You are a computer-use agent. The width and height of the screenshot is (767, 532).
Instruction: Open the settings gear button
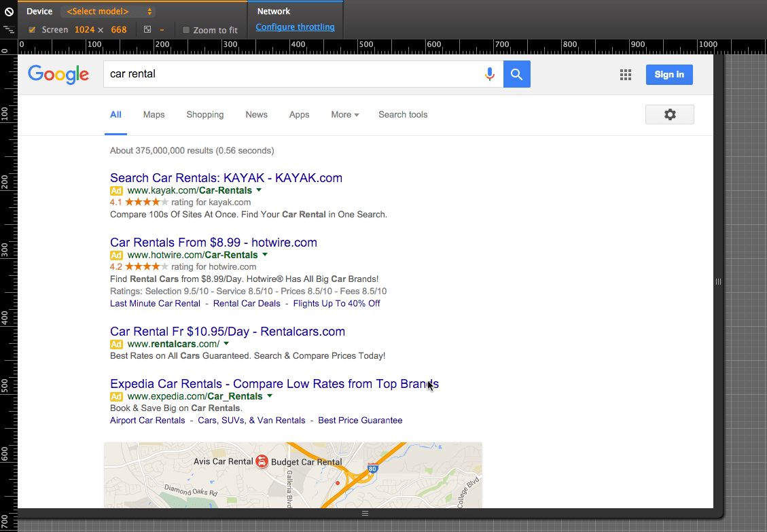click(x=670, y=115)
